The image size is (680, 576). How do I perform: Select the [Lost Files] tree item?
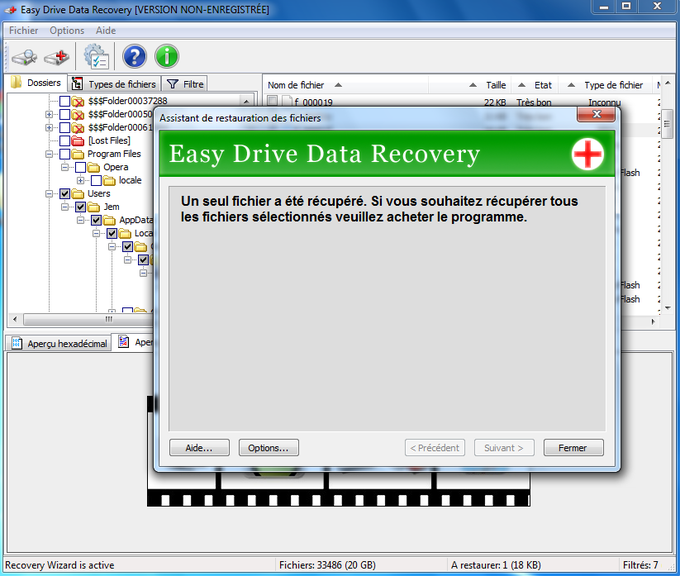(109, 141)
